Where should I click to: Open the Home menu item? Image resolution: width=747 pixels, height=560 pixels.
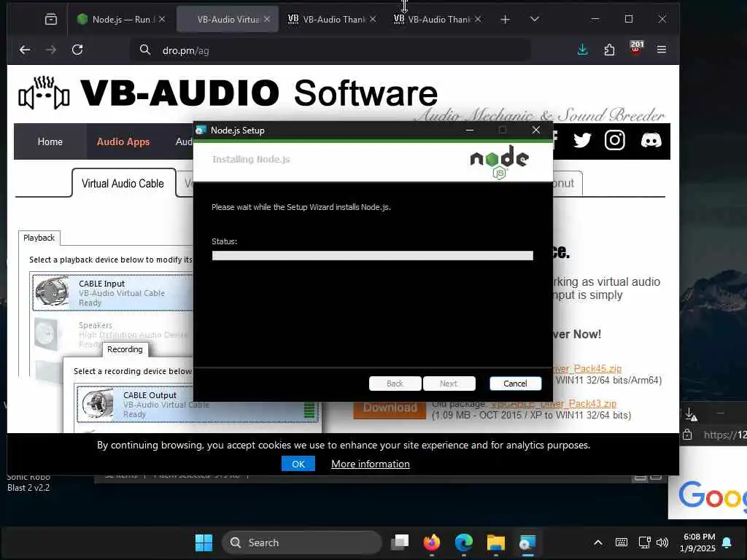click(50, 141)
